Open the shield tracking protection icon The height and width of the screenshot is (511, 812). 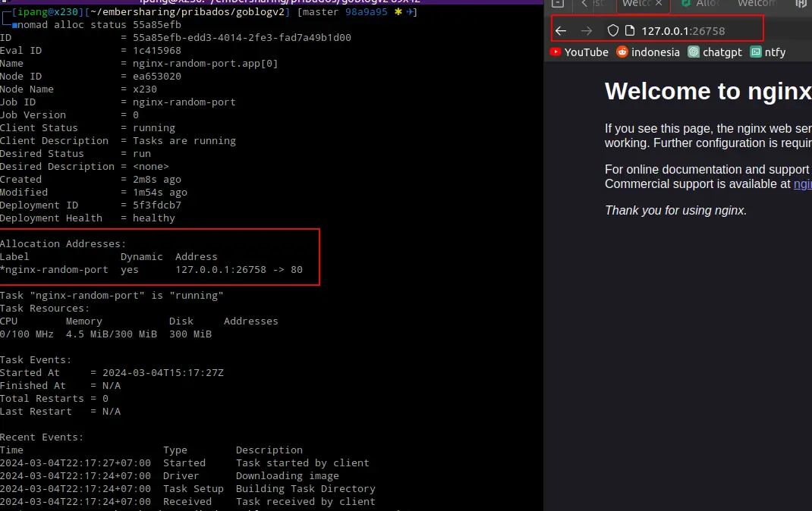612,30
